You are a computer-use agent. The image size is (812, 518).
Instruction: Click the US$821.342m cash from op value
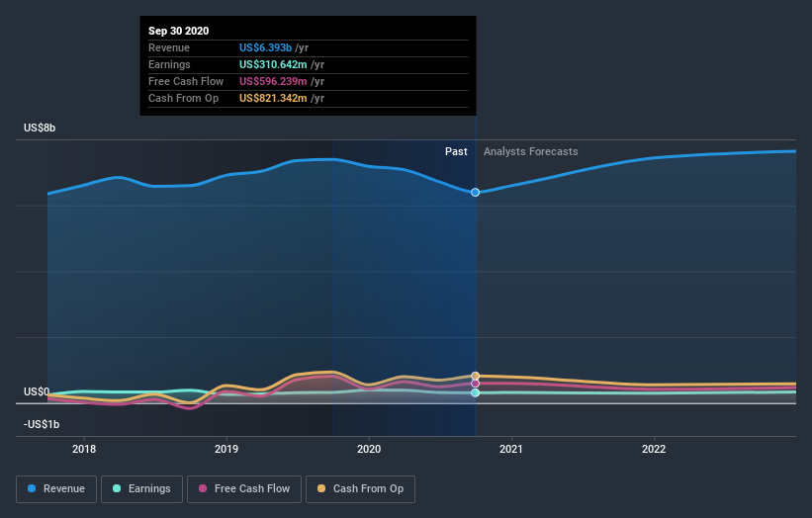click(x=273, y=98)
